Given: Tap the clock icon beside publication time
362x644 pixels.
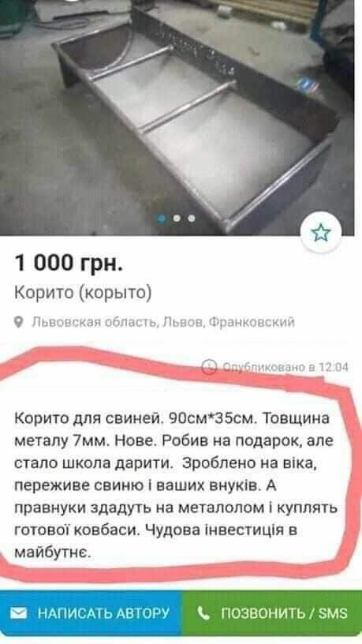Looking at the screenshot, I should point(209,366).
